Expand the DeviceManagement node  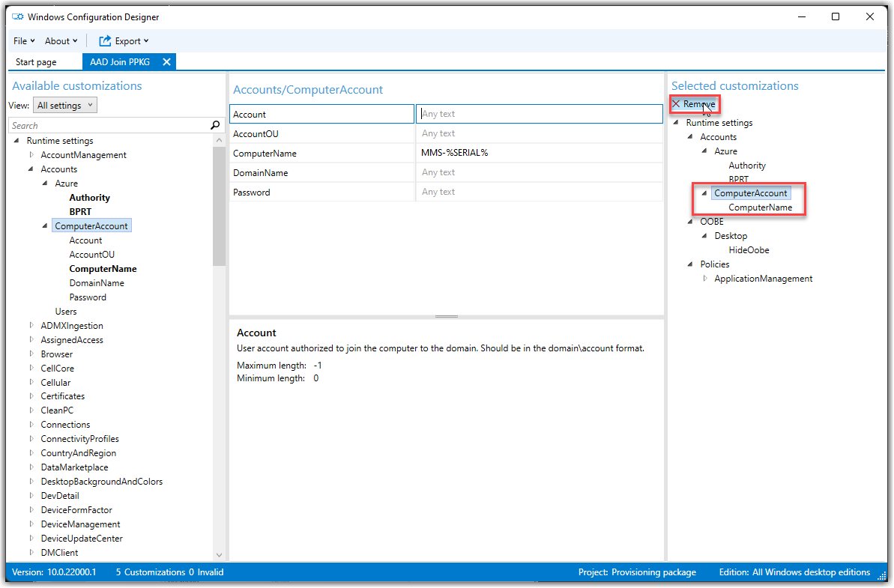point(31,524)
